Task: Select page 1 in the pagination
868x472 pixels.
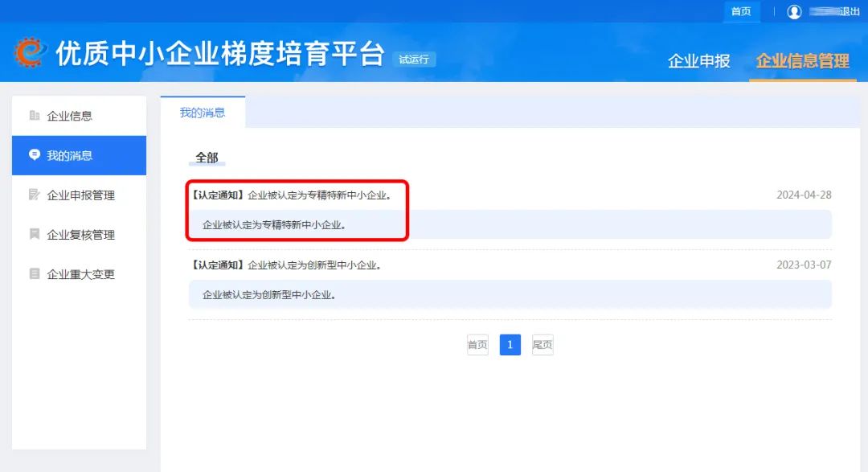Action: pos(510,344)
